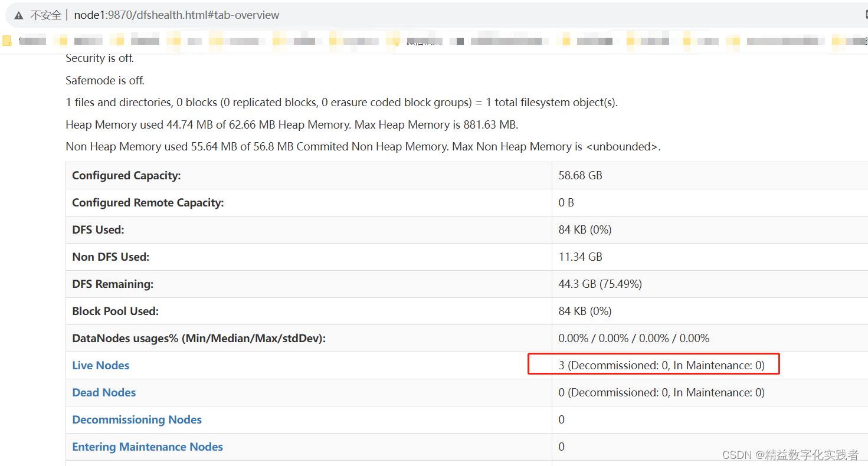This screenshot has width=868, height=466.
Task: Click the Block Pool Used label
Action: pyautogui.click(x=116, y=311)
